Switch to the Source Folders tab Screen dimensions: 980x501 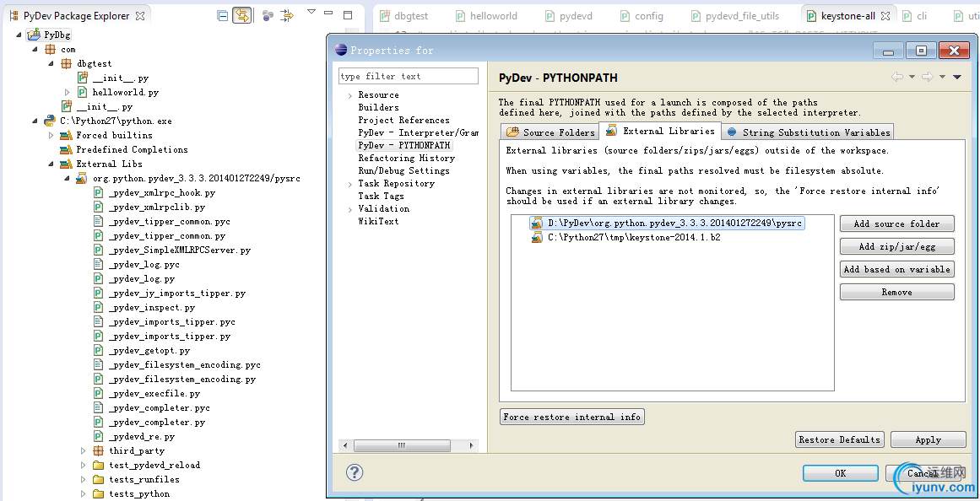(550, 132)
